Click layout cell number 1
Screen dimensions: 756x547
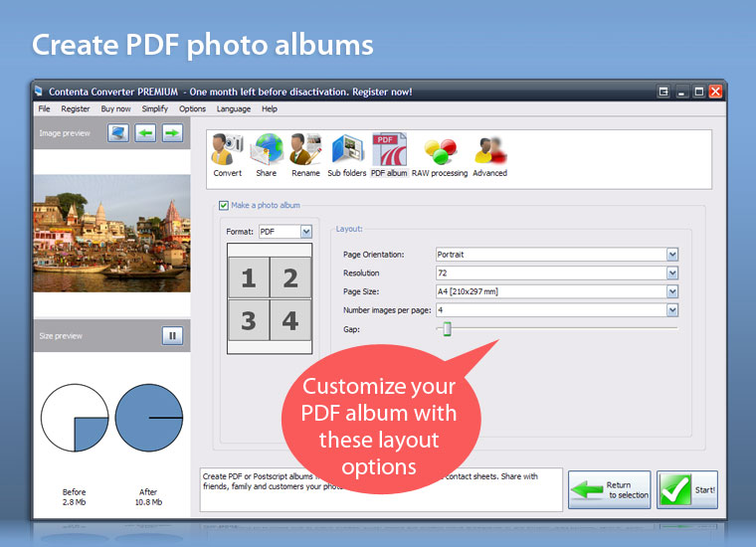click(249, 277)
